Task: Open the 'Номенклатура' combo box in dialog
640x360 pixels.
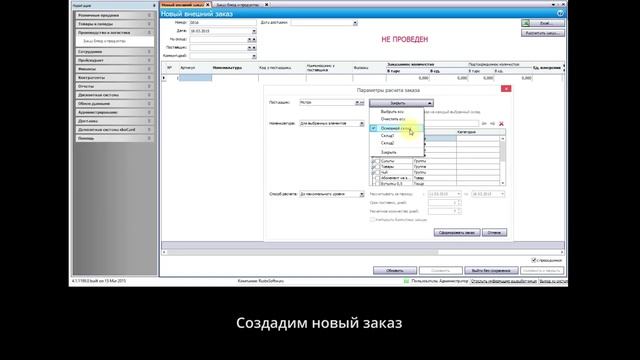Action: tap(332, 123)
